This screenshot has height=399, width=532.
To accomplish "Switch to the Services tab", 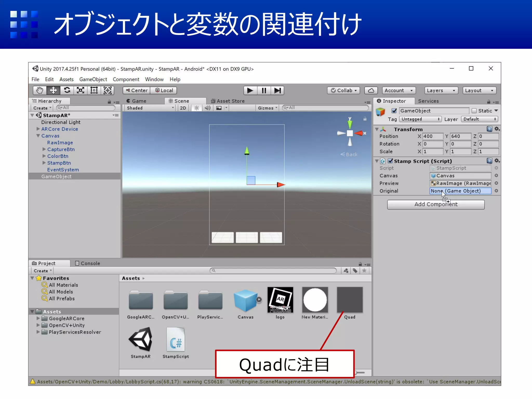I will click(428, 101).
